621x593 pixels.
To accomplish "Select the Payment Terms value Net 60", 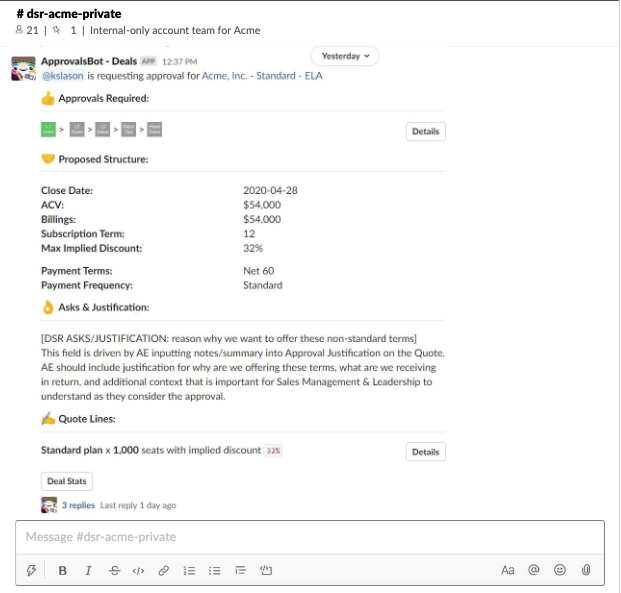I will [x=258, y=271].
